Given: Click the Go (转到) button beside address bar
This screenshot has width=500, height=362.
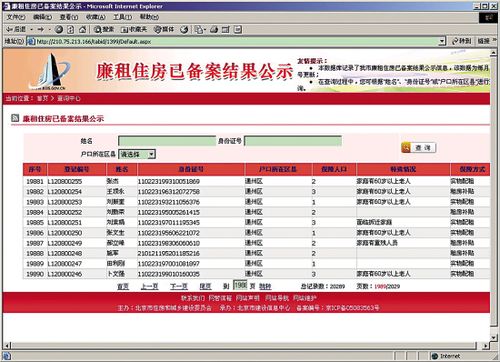Looking at the screenshot, I should click(x=462, y=41).
